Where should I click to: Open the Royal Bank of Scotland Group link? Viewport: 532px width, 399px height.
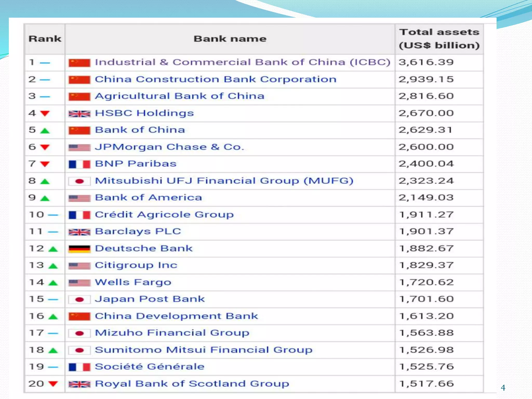[x=192, y=384]
